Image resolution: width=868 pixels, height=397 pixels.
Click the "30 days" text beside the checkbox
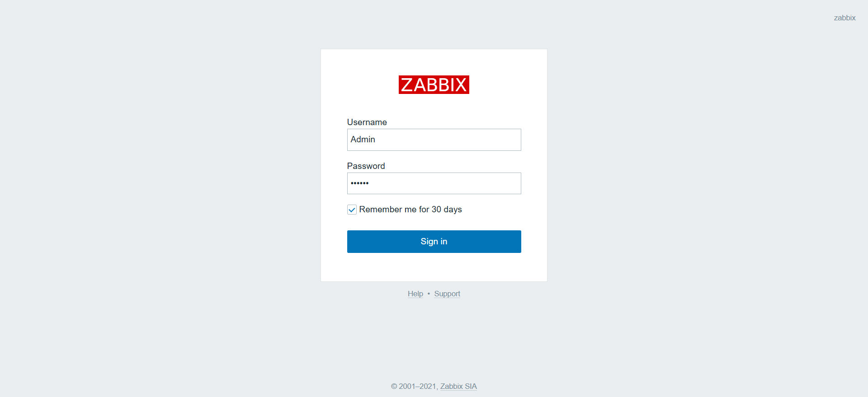[x=447, y=210]
